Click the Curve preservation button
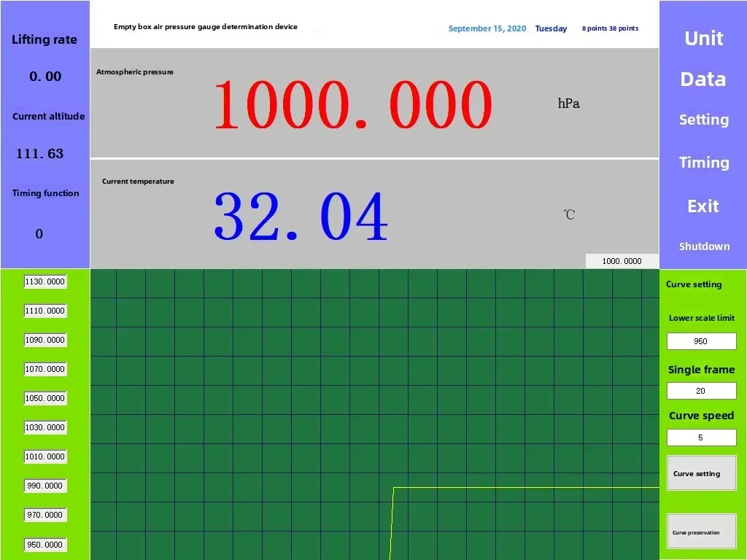 pos(701,532)
